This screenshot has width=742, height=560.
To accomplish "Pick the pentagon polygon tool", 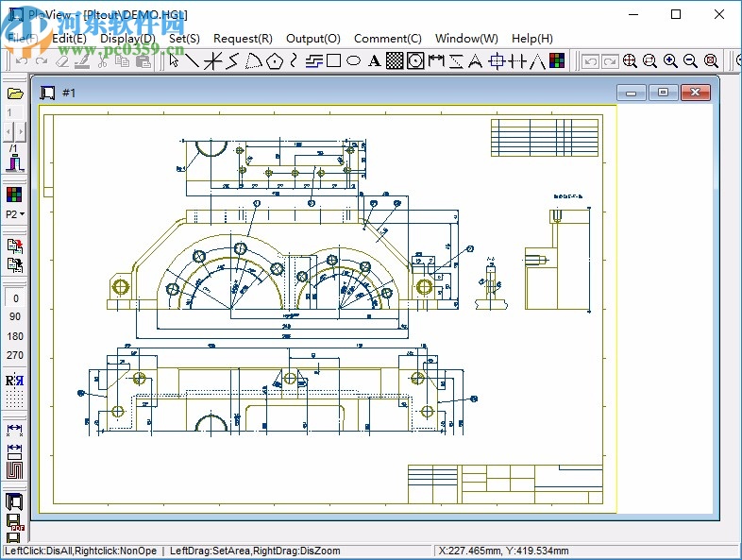I will point(274,61).
